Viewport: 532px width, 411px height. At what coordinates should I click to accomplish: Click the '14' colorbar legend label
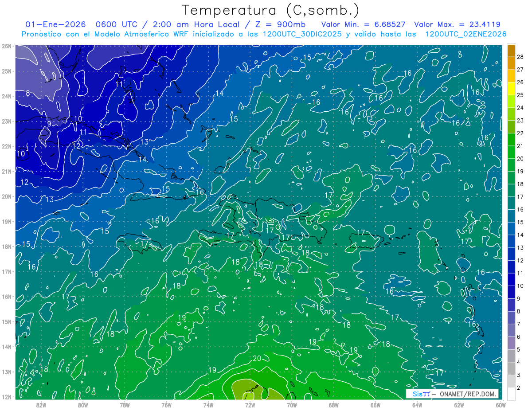(520, 235)
